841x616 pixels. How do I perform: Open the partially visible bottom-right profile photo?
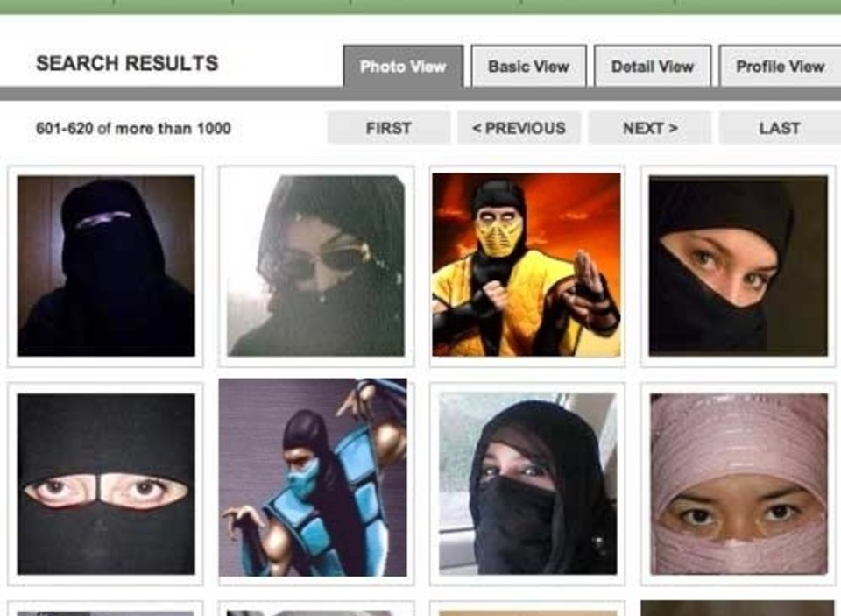click(737, 608)
